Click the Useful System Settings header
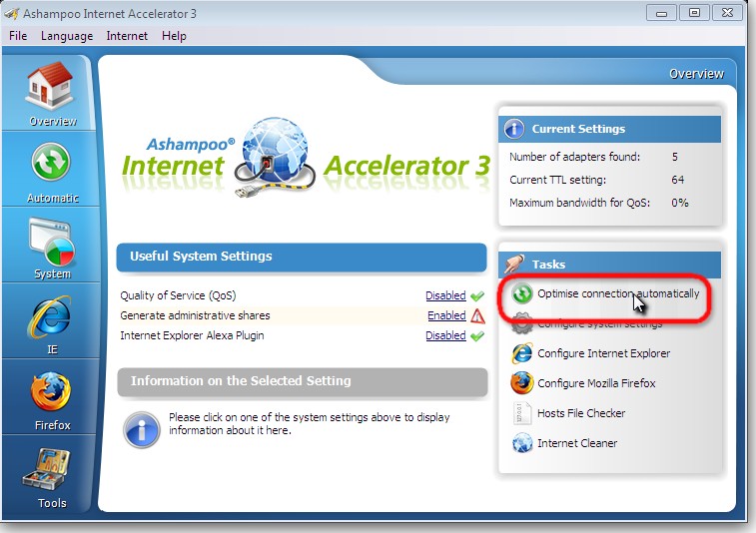The image size is (756, 533). [302, 257]
